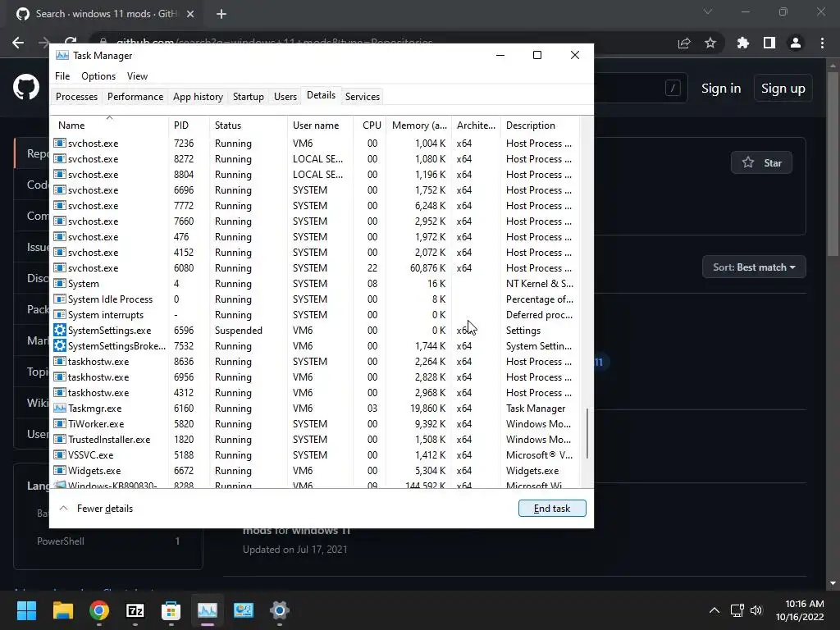Sort by Description column header
Viewport: 840px width, 630px height.
coord(540,125)
